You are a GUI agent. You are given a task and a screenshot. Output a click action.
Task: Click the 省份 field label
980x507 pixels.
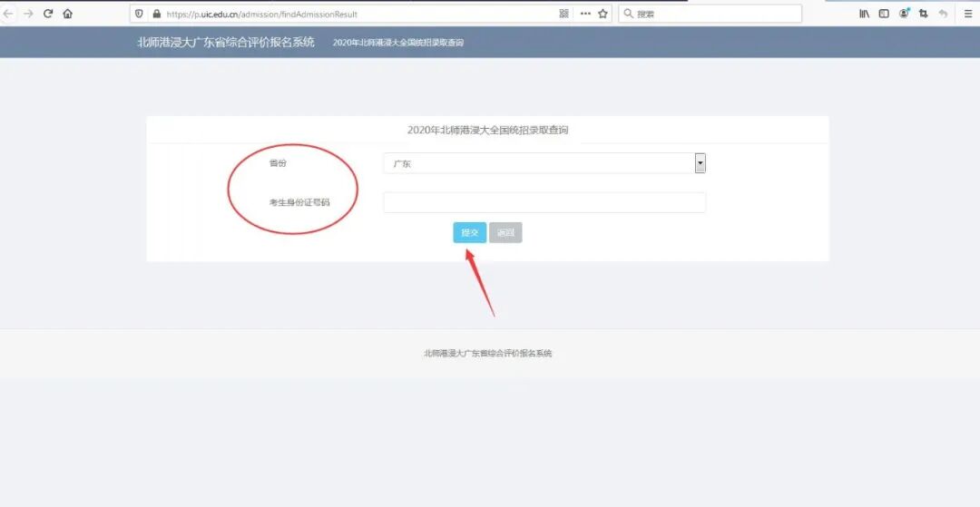point(278,163)
